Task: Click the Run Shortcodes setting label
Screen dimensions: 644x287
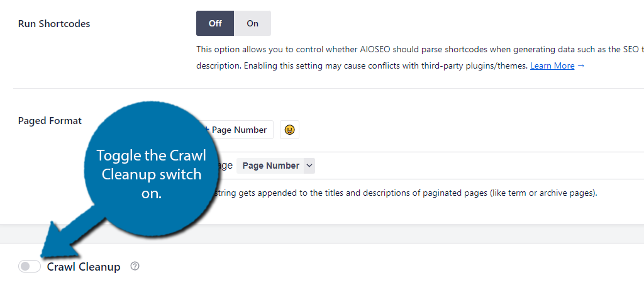Action: tap(54, 24)
